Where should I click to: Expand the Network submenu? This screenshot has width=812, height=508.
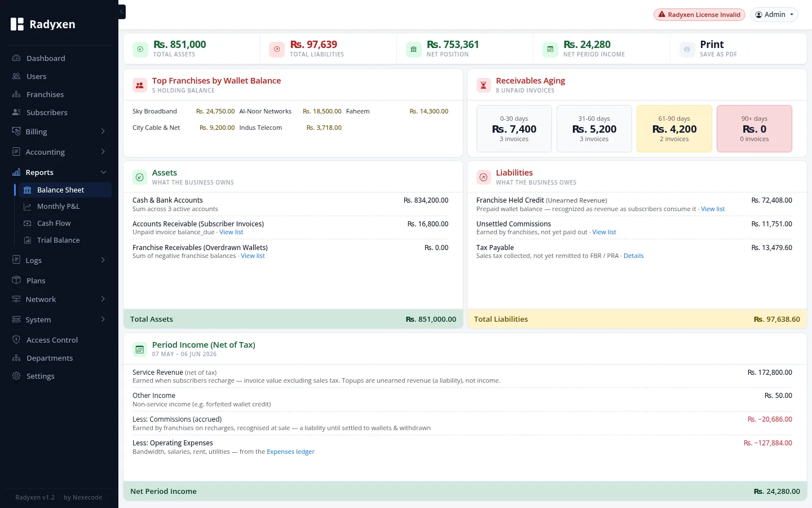click(x=59, y=299)
